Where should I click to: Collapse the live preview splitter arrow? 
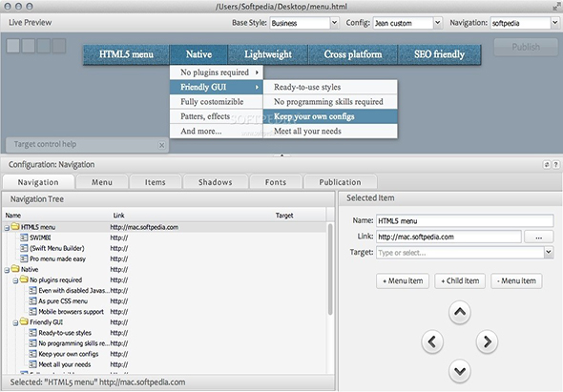281,155
